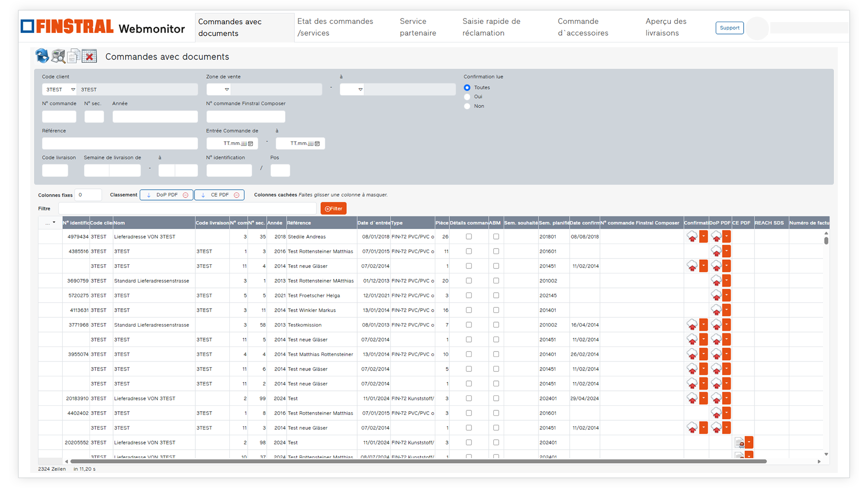The image size is (868, 488).
Task: Click the orange Filter button
Action: tap(334, 209)
